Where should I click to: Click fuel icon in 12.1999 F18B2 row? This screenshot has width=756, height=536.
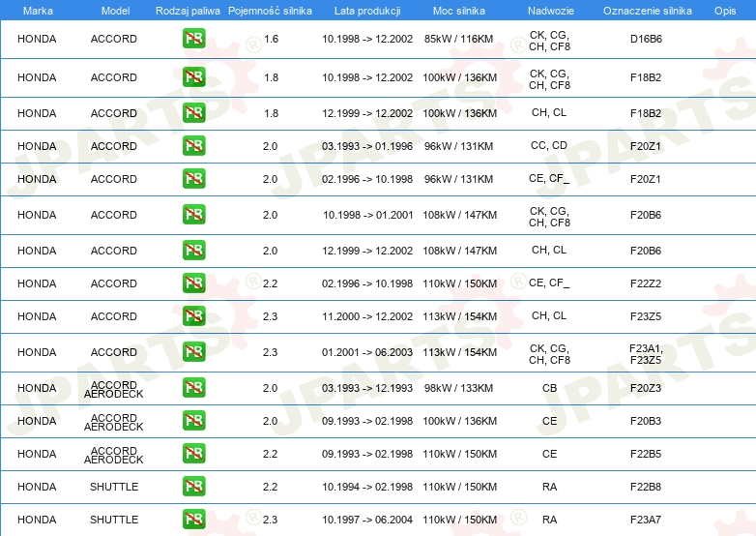pos(193,113)
